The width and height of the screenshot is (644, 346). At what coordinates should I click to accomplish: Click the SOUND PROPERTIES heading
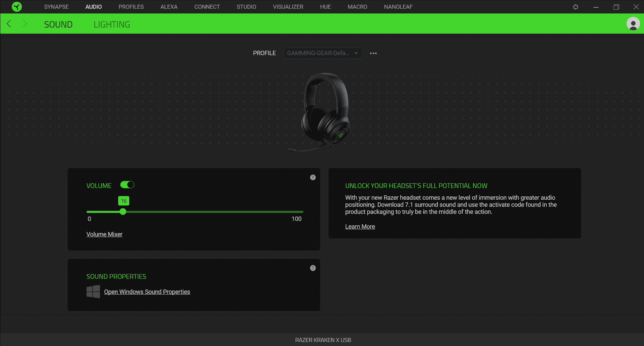pyautogui.click(x=116, y=276)
